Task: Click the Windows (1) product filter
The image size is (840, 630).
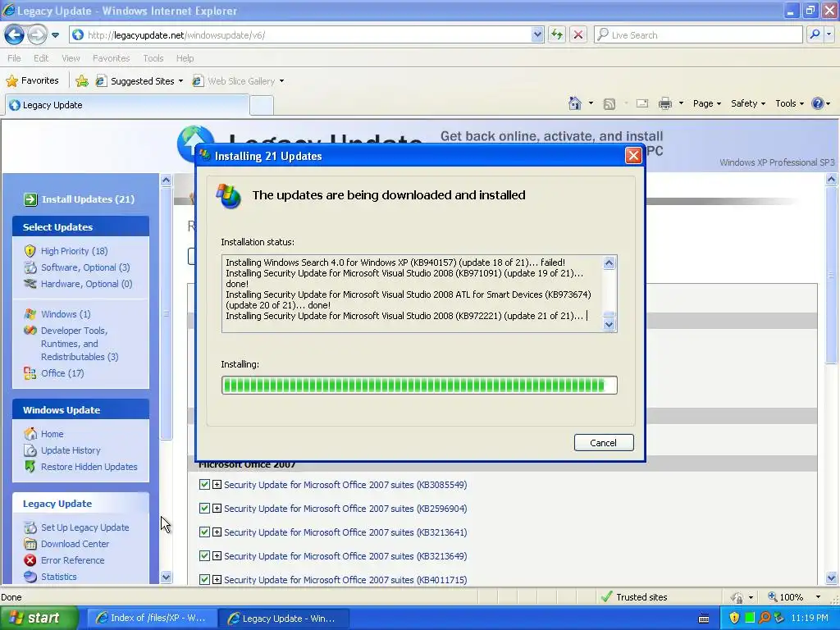Action: tap(66, 314)
